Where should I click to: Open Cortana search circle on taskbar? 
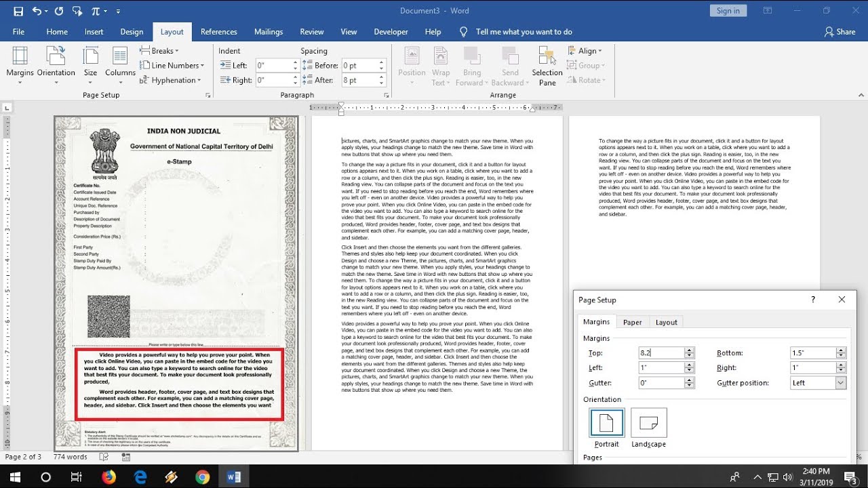point(46,476)
